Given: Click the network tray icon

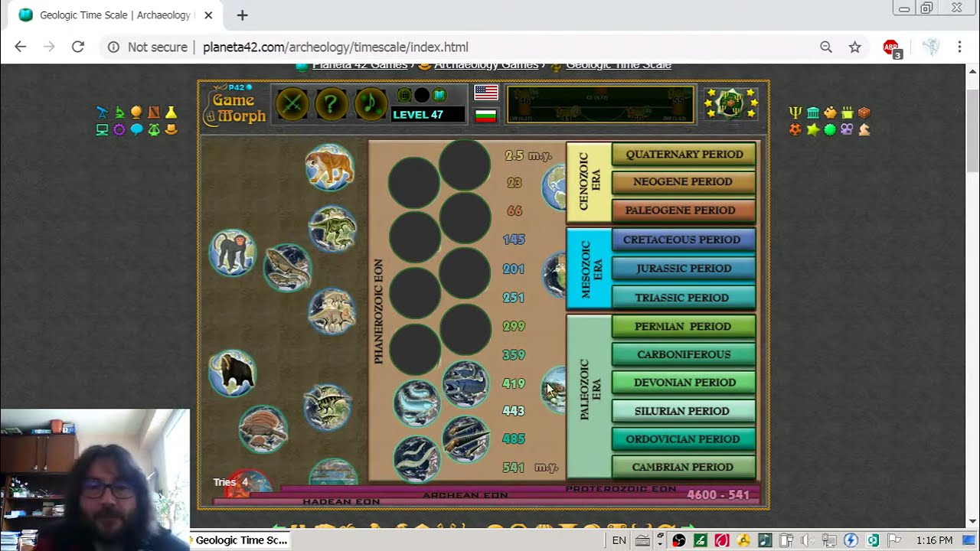Looking at the screenshot, I should click(x=830, y=540).
